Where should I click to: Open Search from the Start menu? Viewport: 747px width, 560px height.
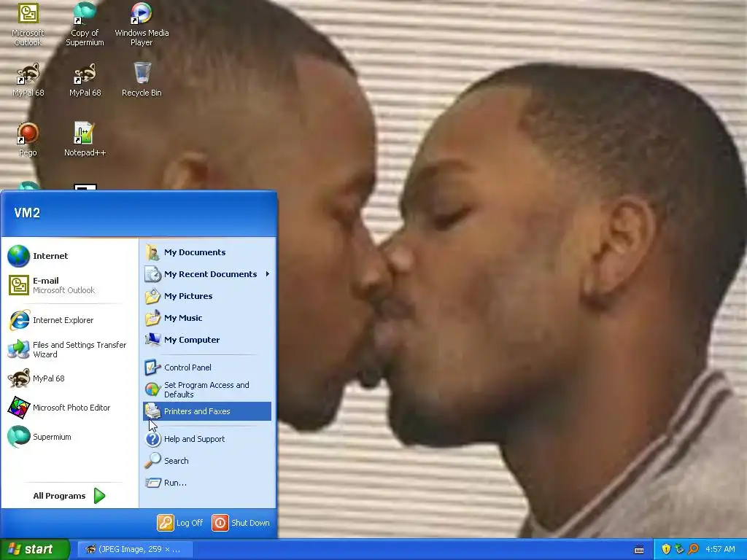point(206,461)
